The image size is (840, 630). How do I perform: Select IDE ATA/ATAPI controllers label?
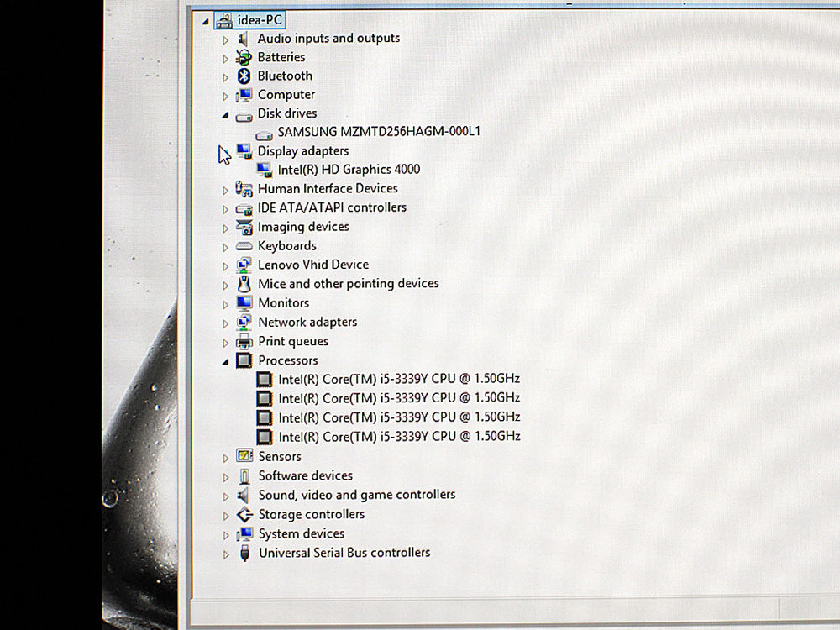click(332, 207)
